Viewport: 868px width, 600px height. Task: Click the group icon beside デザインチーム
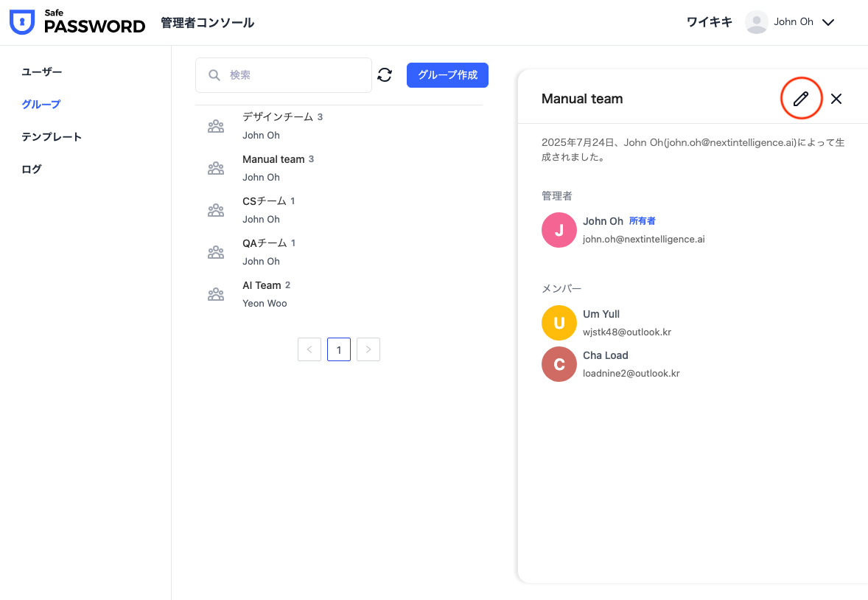[216, 126]
